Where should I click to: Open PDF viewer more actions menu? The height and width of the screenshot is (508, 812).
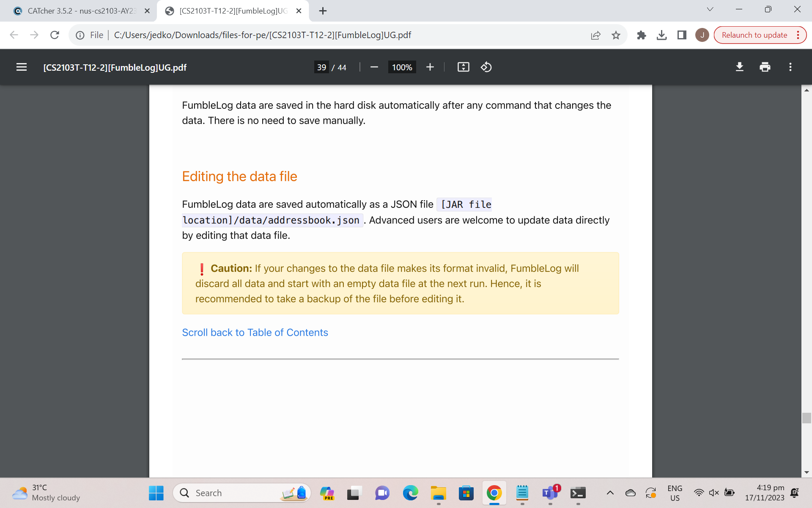790,67
